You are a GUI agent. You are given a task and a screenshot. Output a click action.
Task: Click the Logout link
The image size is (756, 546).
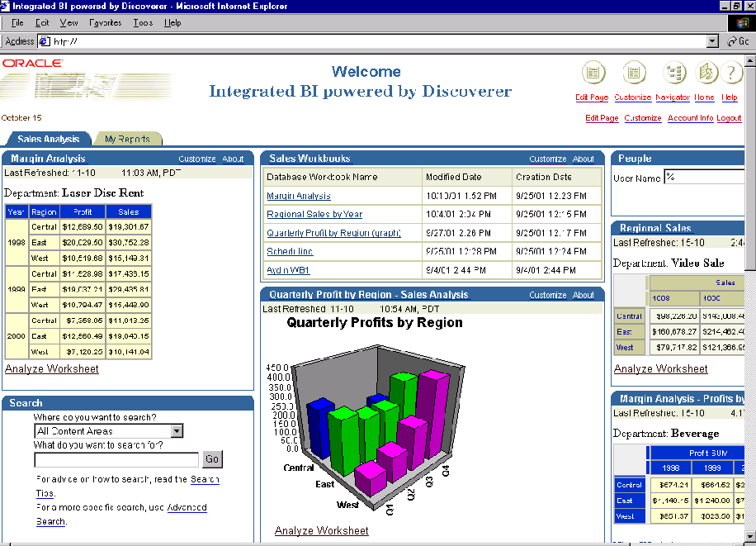729,118
